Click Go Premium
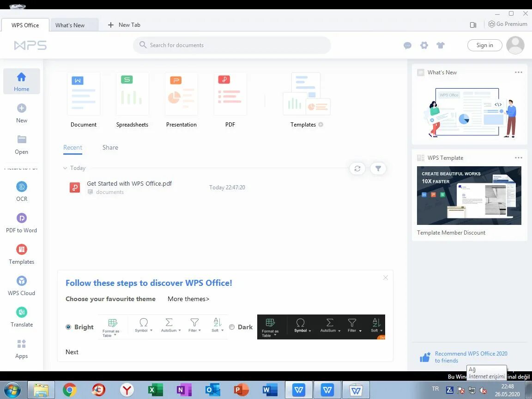Screen dimensions: 532x399 click(508, 24)
